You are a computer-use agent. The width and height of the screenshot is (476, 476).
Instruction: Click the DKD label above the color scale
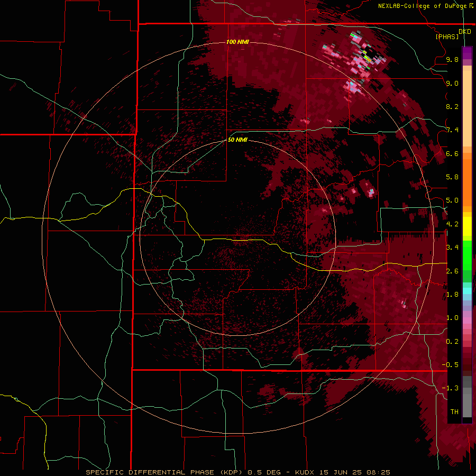click(465, 32)
